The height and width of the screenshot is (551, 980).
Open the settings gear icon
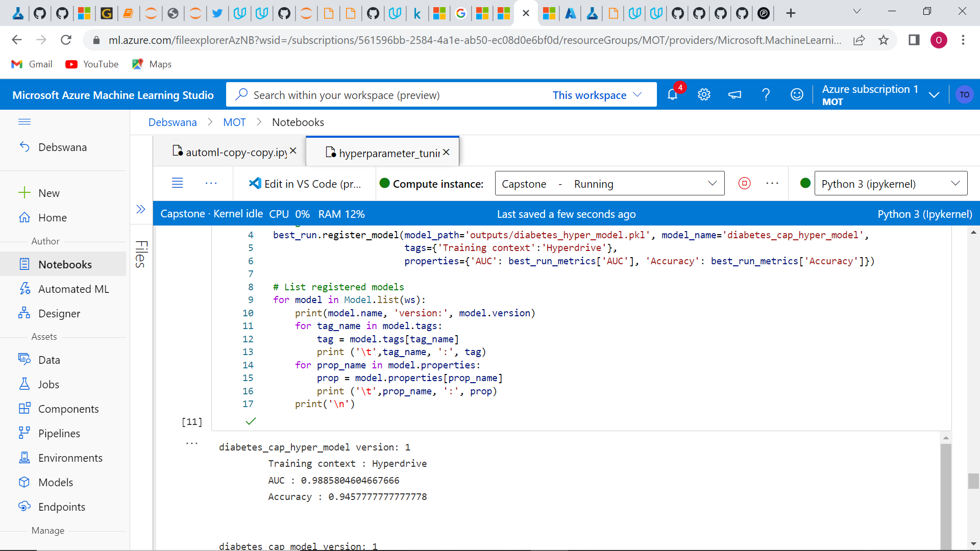pyautogui.click(x=704, y=95)
